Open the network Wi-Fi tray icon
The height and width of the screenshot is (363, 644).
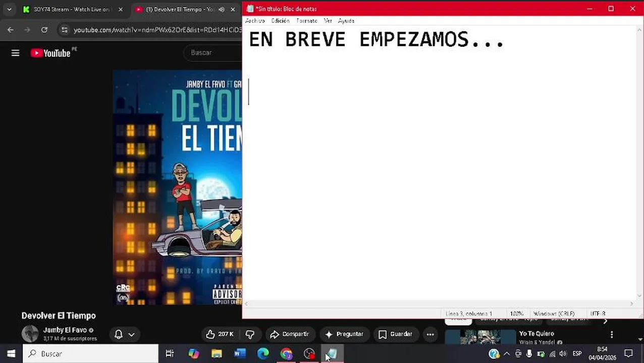553,354
